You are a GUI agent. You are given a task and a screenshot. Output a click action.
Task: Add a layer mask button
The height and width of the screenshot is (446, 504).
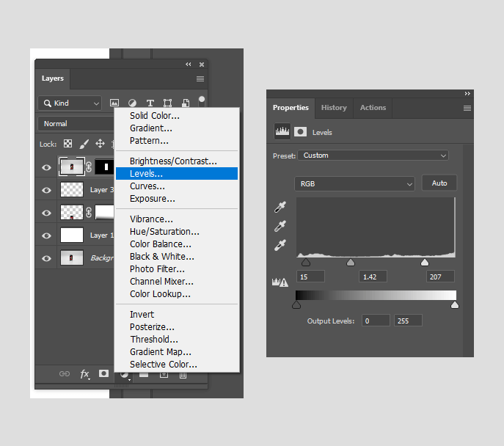(x=103, y=373)
